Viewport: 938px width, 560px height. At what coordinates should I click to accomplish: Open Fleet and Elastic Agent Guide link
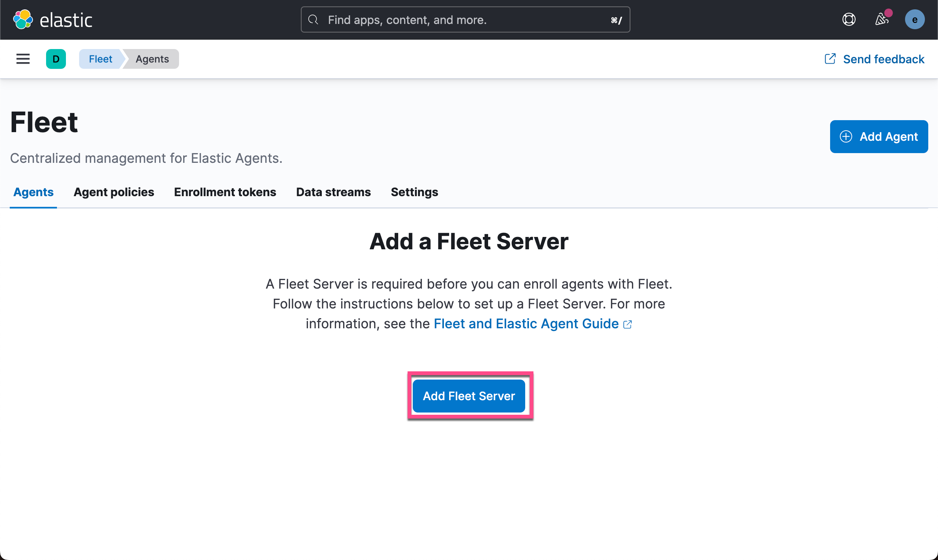tap(526, 324)
